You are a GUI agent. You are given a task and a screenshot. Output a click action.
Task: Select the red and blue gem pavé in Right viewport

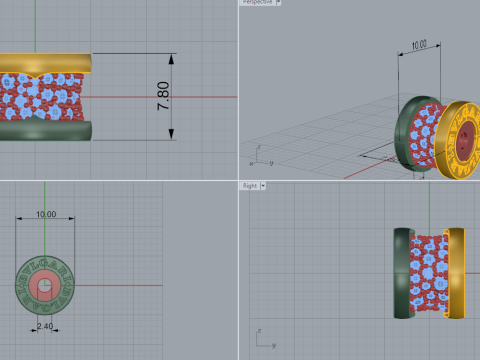429,273
